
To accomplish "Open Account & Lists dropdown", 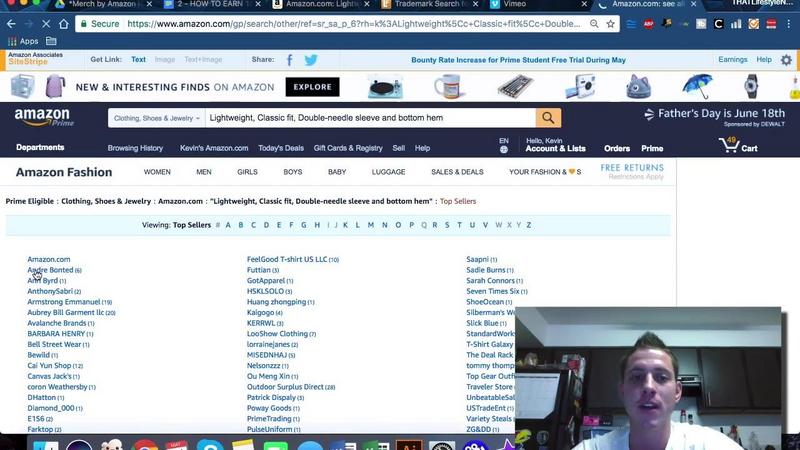I will pyautogui.click(x=555, y=145).
